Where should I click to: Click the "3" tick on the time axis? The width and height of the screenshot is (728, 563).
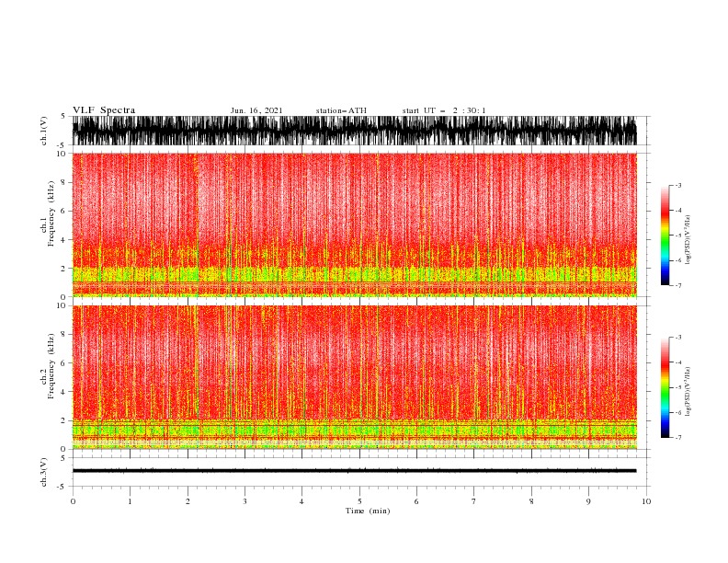[245, 501]
